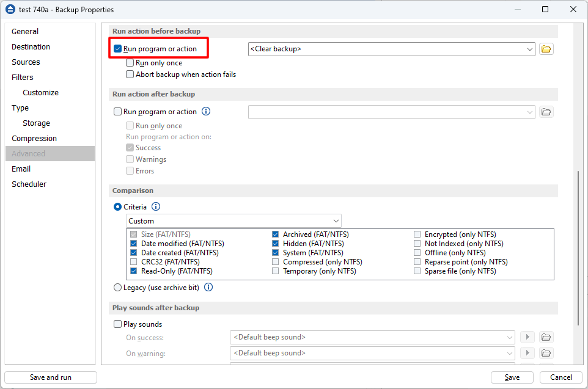Open the On success sound dropdown
Screen dimensions: 588x389
510,337
